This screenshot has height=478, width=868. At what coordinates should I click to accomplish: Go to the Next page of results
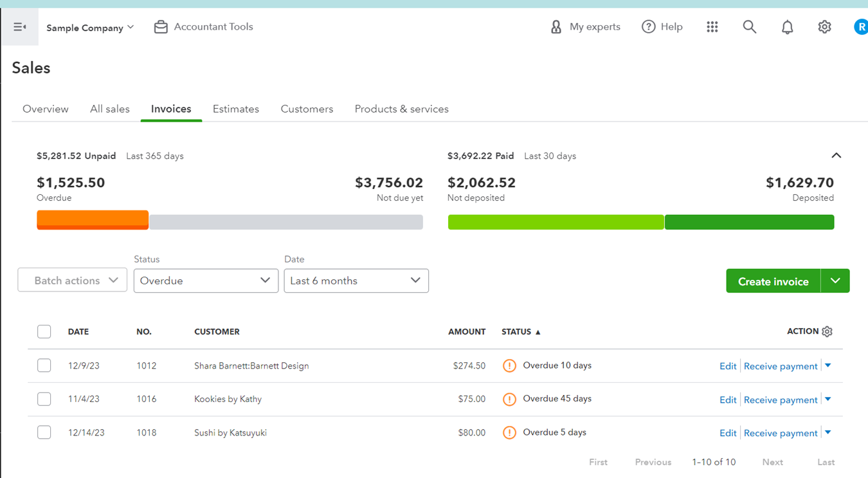772,462
